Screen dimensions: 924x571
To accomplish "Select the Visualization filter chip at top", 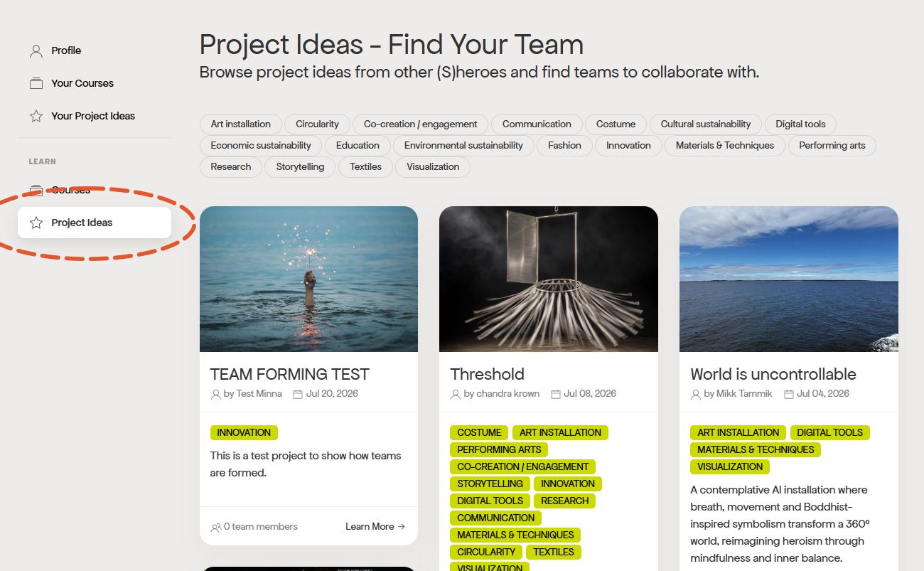I will click(433, 166).
